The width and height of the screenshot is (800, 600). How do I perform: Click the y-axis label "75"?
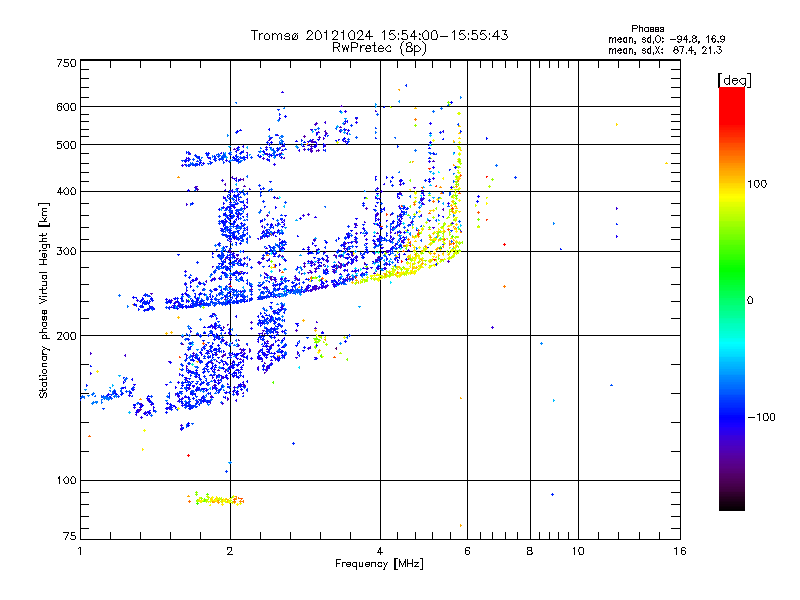click(70, 536)
